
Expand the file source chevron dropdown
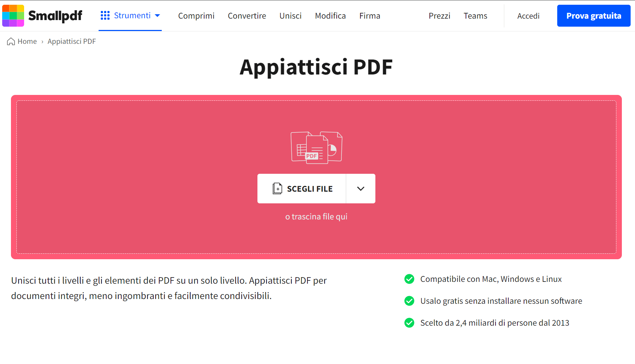pos(361,188)
